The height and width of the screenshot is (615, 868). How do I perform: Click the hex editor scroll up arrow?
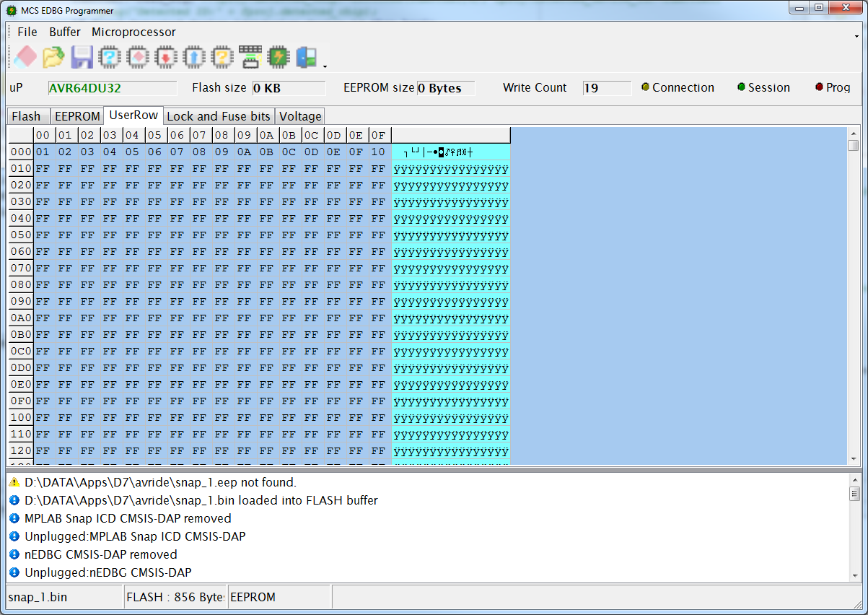(854, 133)
